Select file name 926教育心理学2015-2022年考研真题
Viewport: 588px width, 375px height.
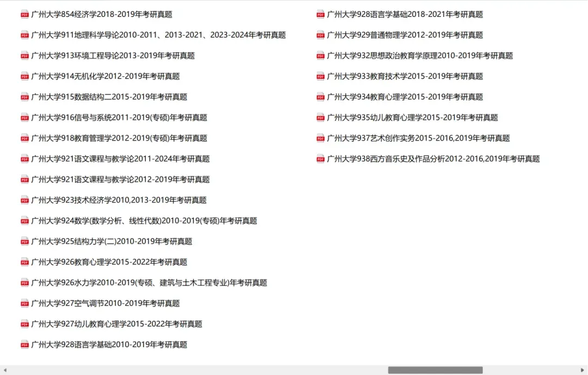pyautogui.click(x=109, y=262)
